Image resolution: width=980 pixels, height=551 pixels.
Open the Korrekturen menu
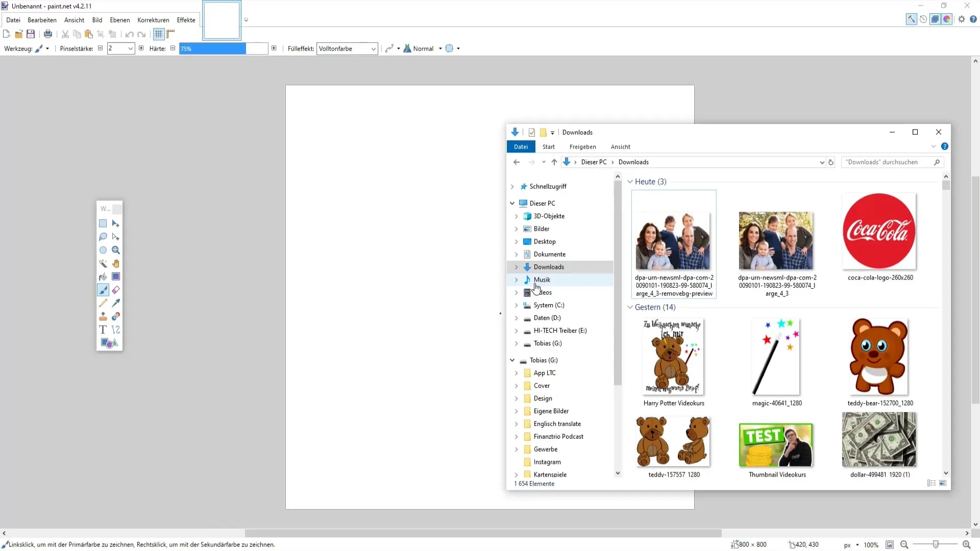153,20
